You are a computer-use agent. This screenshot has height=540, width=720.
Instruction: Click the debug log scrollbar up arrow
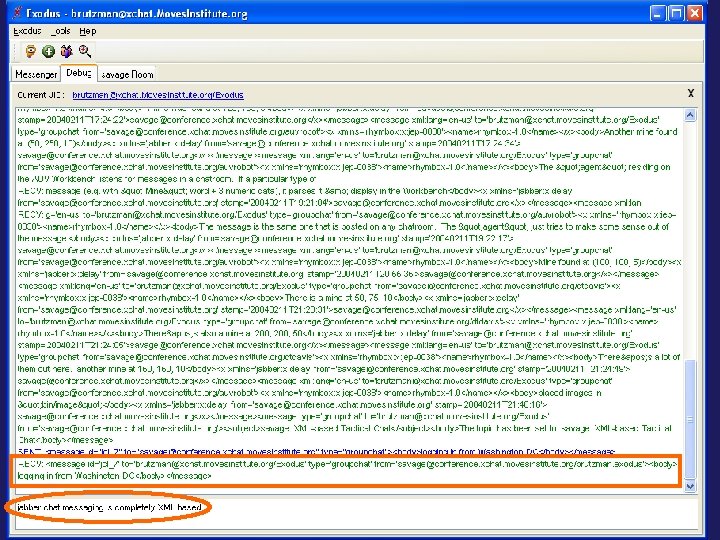click(x=690, y=115)
